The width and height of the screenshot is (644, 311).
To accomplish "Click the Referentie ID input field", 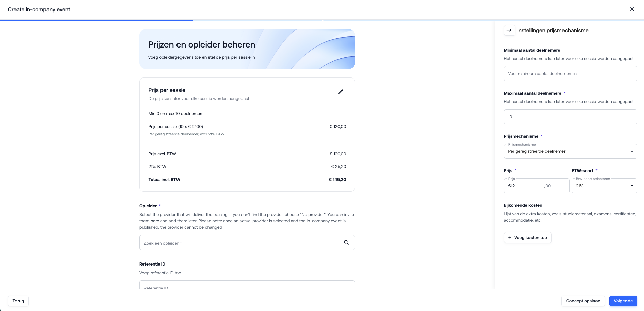I will 247,285.
